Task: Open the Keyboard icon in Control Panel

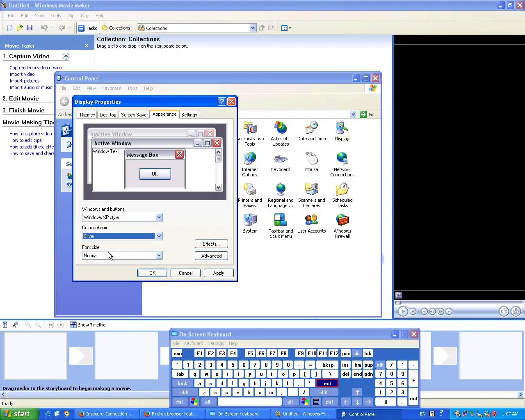Action: [281, 162]
